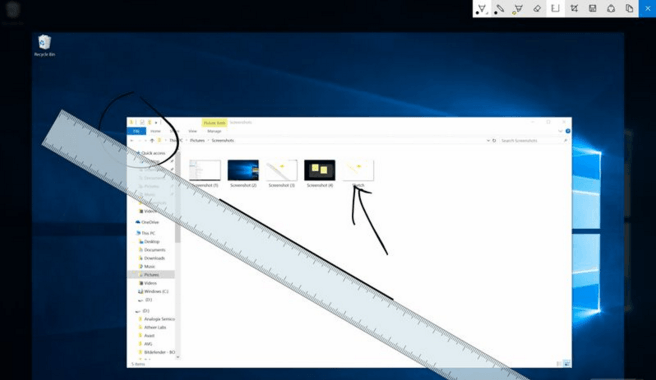The image size is (656, 380).
Task: Copy the sketch with the Copy icon
Action: coord(629,9)
